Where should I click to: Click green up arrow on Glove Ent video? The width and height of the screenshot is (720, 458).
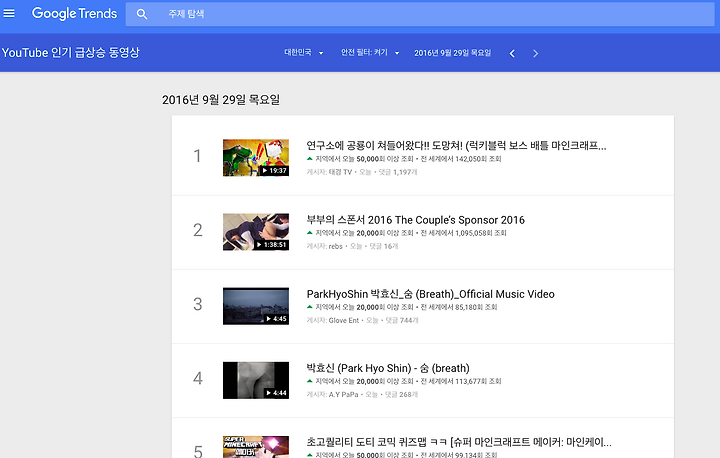(x=309, y=306)
